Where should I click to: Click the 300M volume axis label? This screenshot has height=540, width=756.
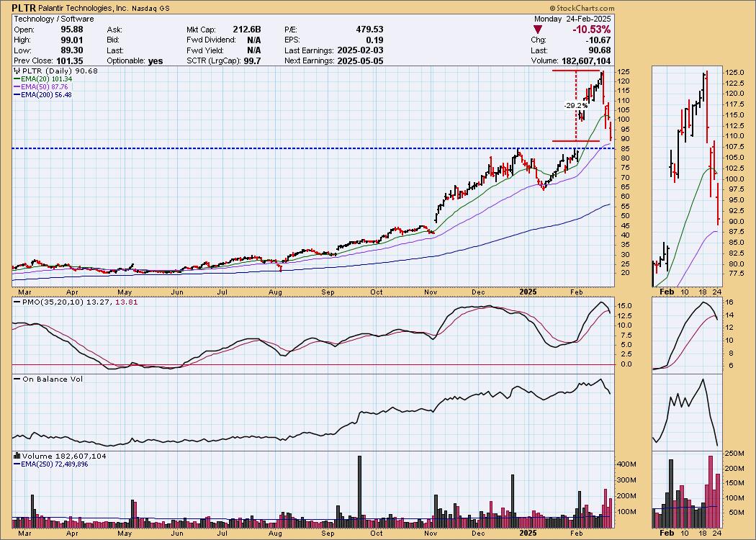(x=627, y=480)
